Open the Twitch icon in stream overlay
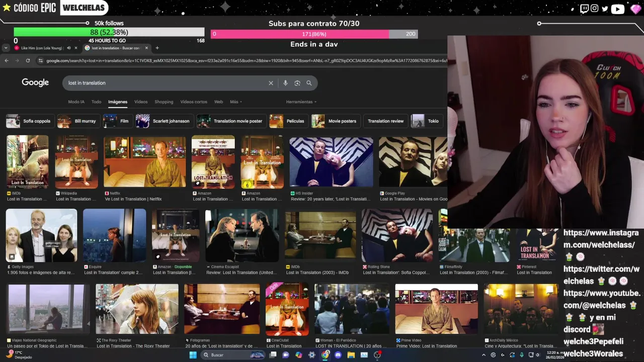644x362 pixels. pos(584,8)
